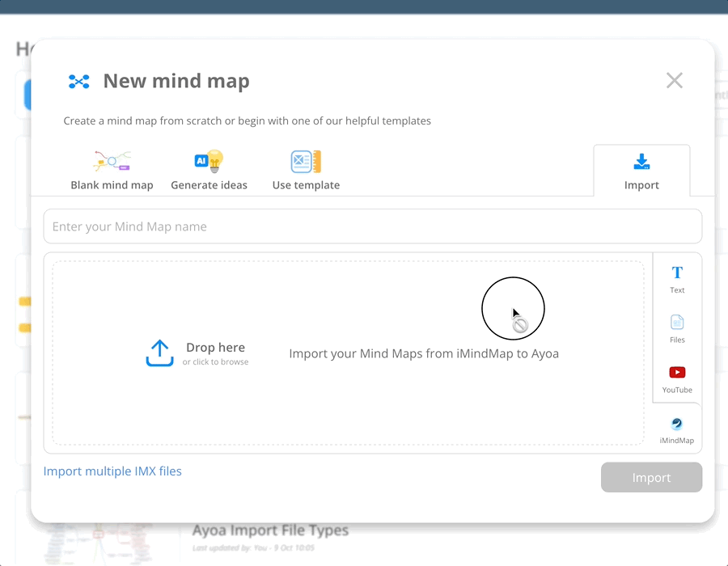Choose the Use template option
Screen dimensions: 728x566
click(x=305, y=168)
